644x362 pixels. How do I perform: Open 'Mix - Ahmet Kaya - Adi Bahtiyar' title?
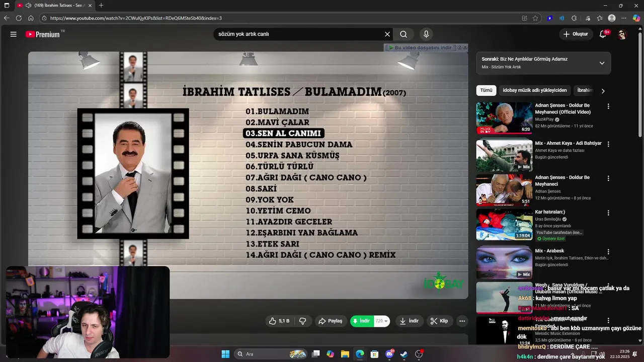pyautogui.click(x=568, y=143)
